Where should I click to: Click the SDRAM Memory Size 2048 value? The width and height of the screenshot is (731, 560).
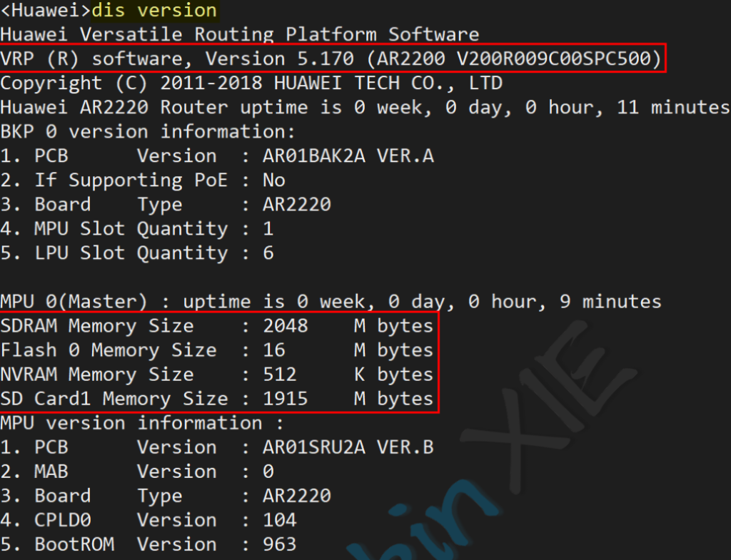point(285,326)
